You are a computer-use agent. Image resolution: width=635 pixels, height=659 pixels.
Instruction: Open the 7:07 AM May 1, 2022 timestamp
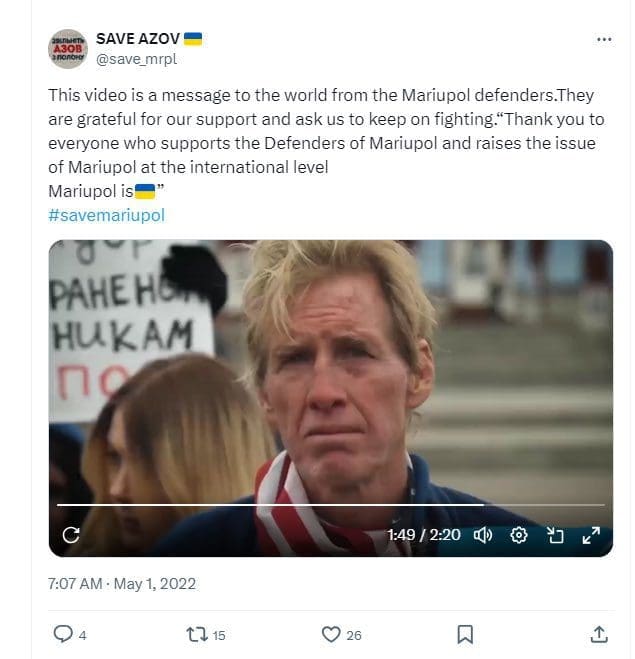[121, 583]
